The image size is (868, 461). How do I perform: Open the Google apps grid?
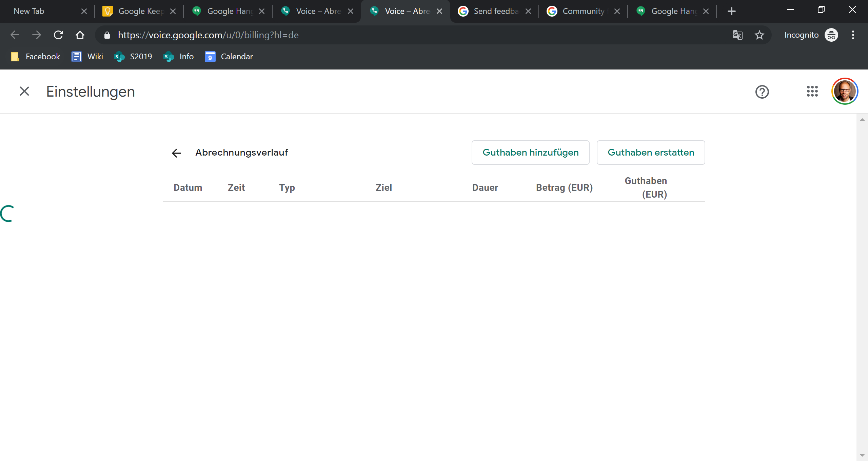point(812,92)
